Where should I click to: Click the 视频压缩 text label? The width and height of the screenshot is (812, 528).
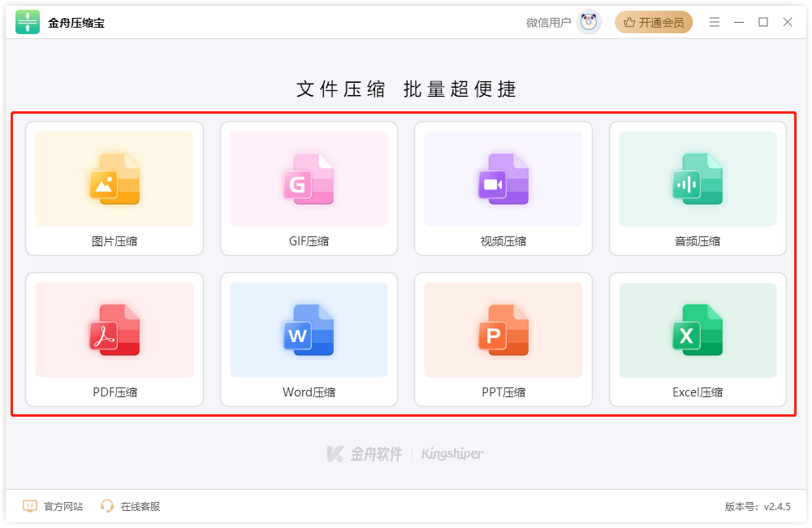coord(503,241)
